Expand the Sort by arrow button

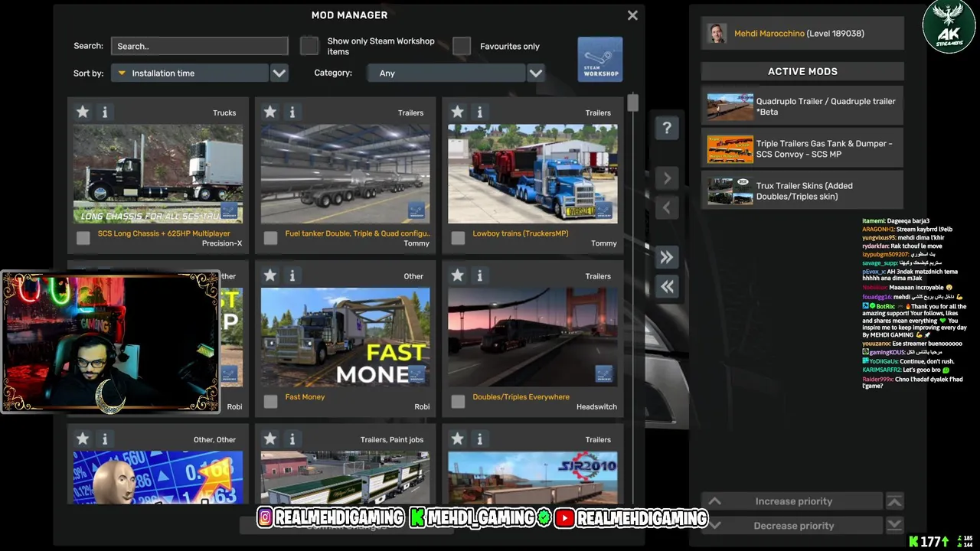tap(279, 73)
